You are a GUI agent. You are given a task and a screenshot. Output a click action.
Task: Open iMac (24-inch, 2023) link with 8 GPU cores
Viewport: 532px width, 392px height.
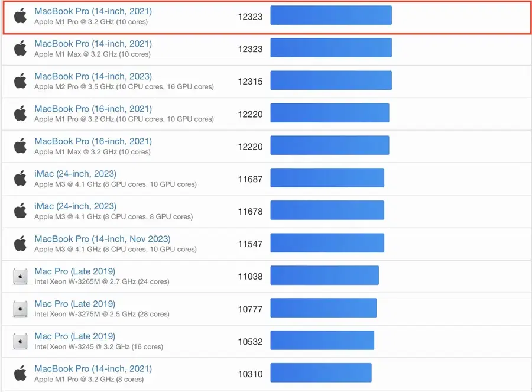[75, 206]
